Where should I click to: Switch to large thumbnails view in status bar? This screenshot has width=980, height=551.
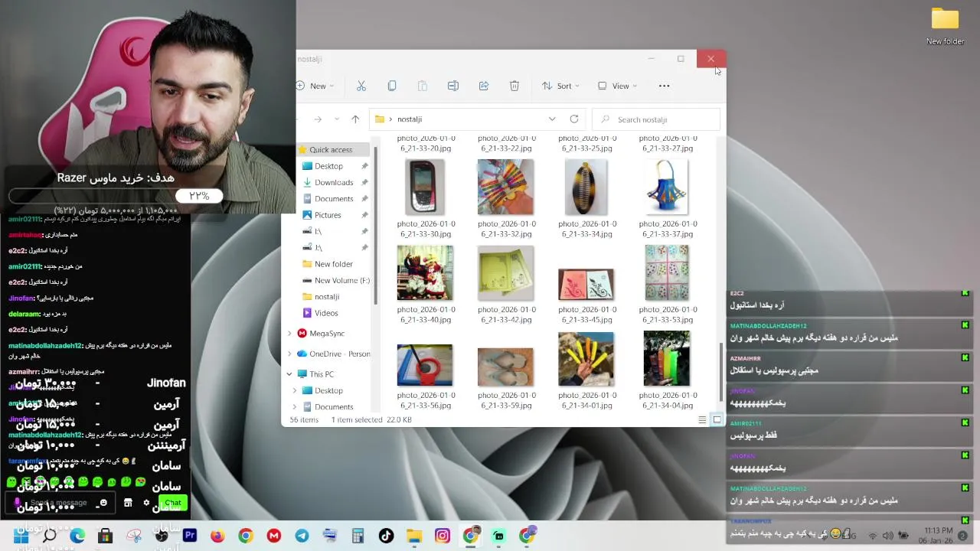pos(717,419)
